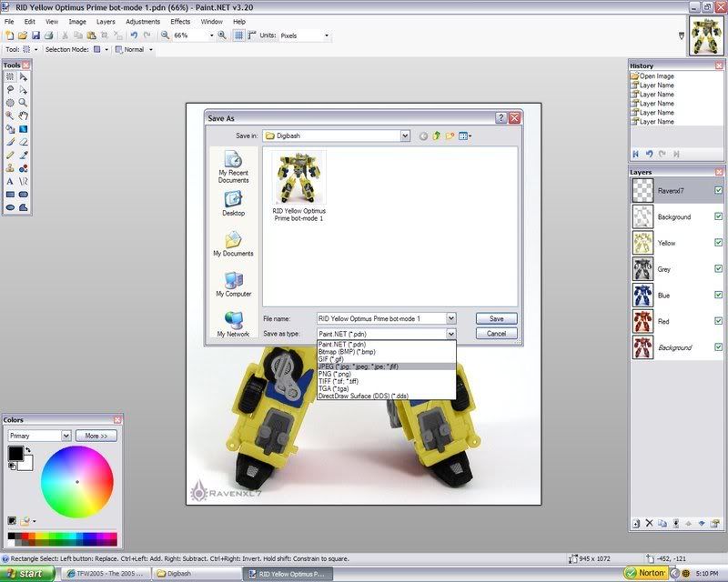The image size is (728, 582).
Task: Select the Zoom tool in Tools panel
Action: 24,103
